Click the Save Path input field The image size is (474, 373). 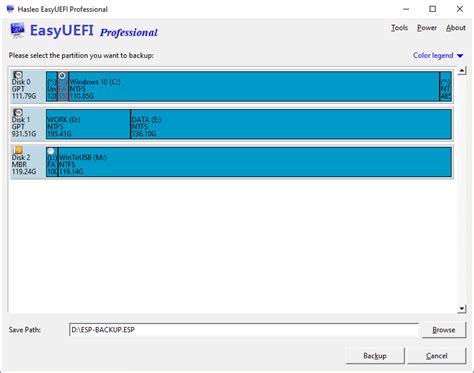coord(244,330)
